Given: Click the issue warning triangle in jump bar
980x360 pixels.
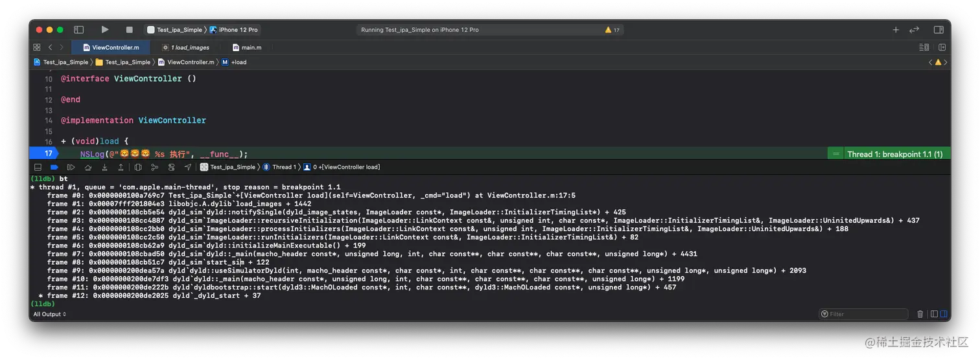Looking at the screenshot, I should pos(938,62).
